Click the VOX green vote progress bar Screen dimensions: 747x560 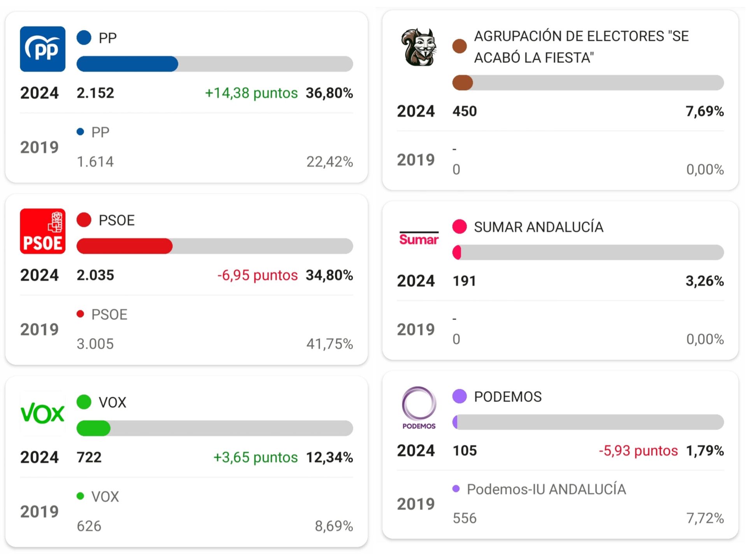coord(214,428)
